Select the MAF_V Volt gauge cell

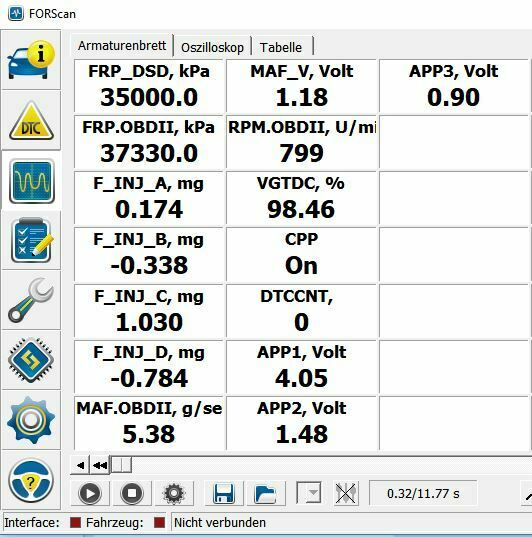[x=301, y=86]
